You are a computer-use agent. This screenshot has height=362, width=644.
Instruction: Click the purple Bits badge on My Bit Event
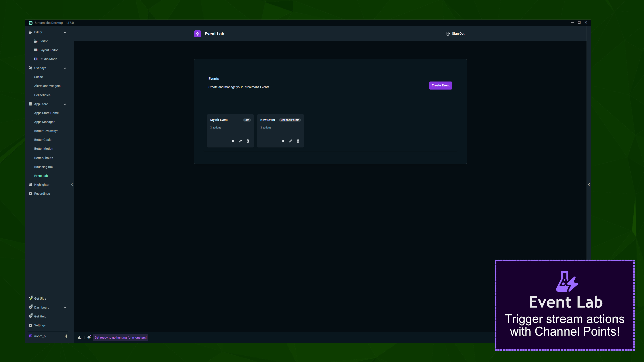(247, 120)
